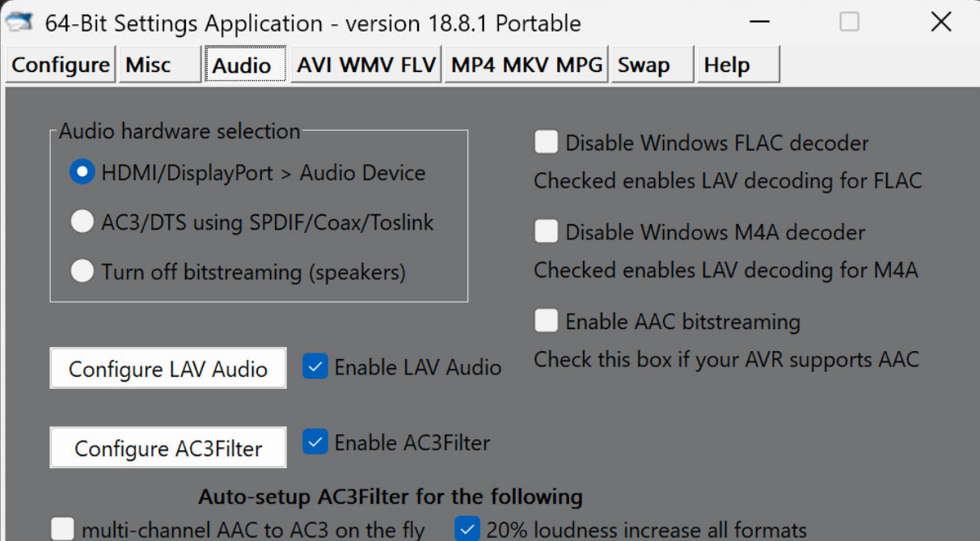Image resolution: width=980 pixels, height=541 pixels.
Task: Uncheck Enable LAV Audio
Action: (315, 367)
